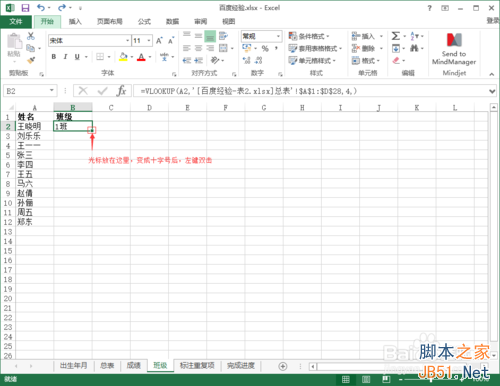Screen dimensions: 500x386
Task: Save the workbook with the floppy icon
Action: [x=25, y=8]
